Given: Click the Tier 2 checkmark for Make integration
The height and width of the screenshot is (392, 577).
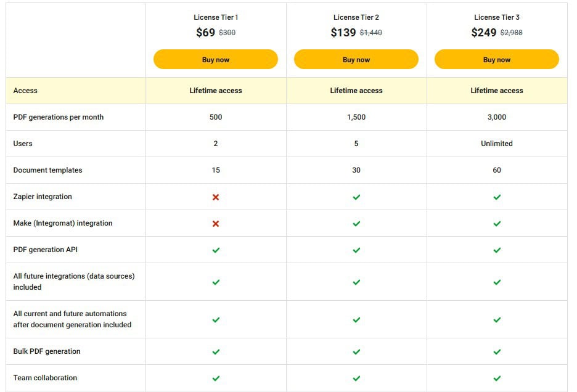Looking at the screenshot, I should click(x=356, y=223).
